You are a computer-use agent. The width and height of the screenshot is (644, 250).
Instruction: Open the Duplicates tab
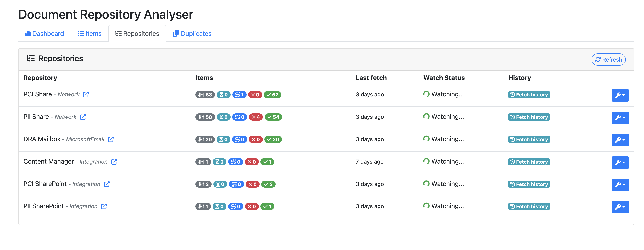pyautogui.click(x=192, y=33)
